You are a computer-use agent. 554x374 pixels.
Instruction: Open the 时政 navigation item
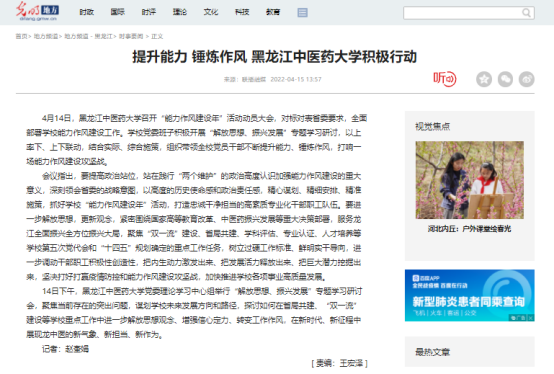coord(87,12)
